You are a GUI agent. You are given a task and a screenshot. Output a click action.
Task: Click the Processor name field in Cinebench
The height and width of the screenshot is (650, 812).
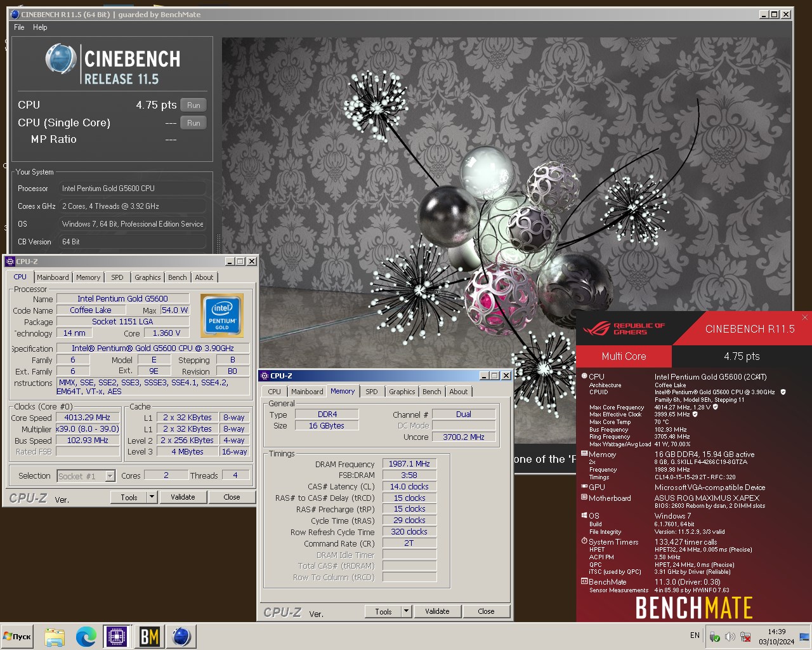(x=133, y=189)
